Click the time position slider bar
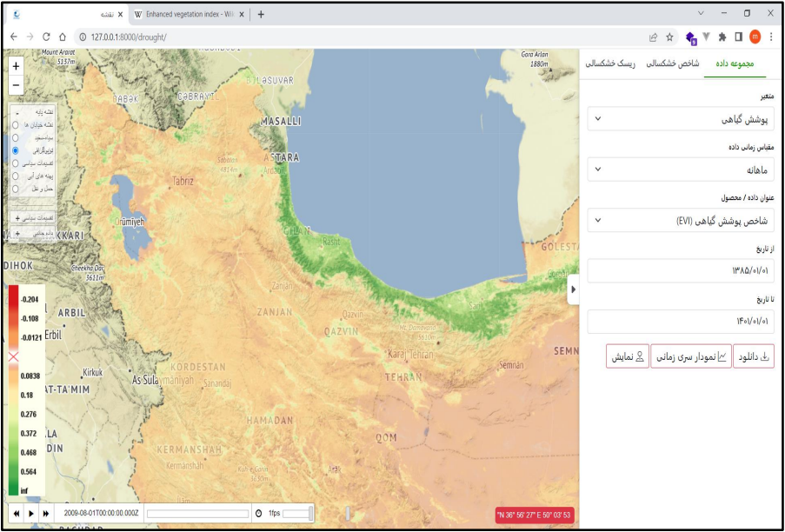 pos(197,514)
